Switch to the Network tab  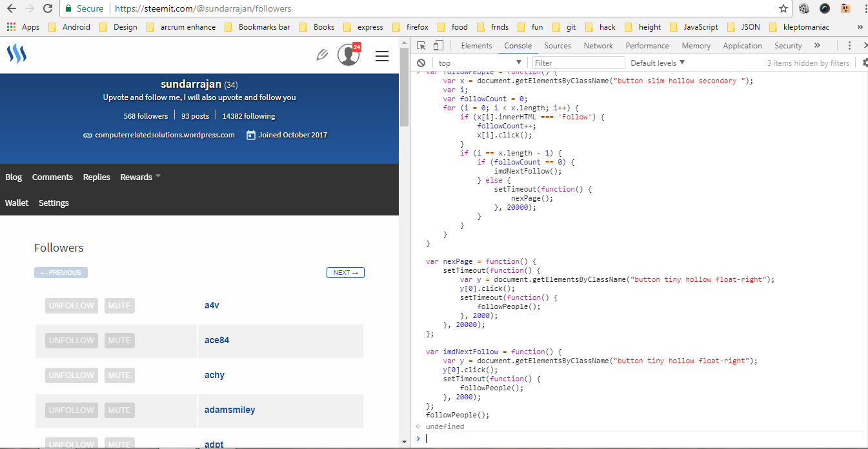(598, 46)
